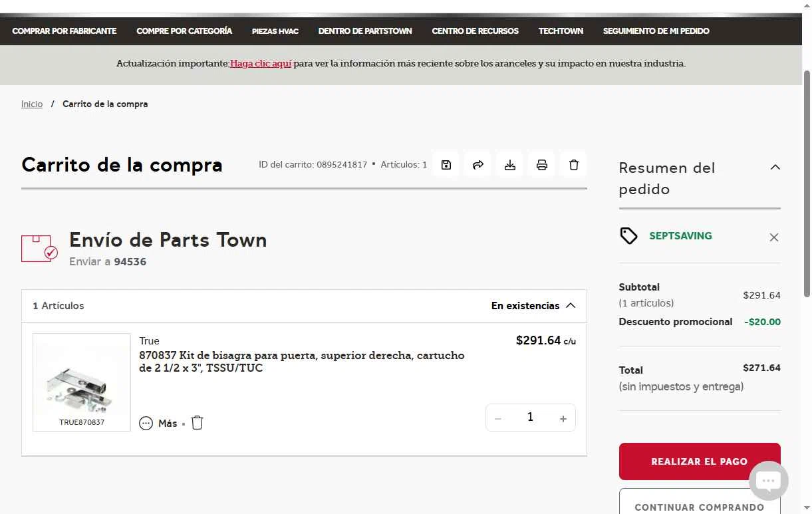
Task: Click the shipping box icon
Action: click(x=39, y=248)
